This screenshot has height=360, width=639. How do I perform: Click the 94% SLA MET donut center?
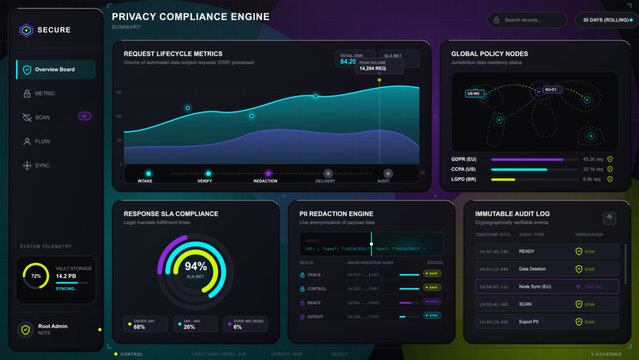click(196, 269)
